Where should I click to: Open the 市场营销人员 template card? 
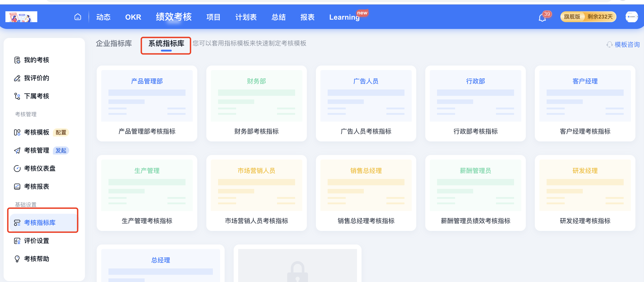256,193
